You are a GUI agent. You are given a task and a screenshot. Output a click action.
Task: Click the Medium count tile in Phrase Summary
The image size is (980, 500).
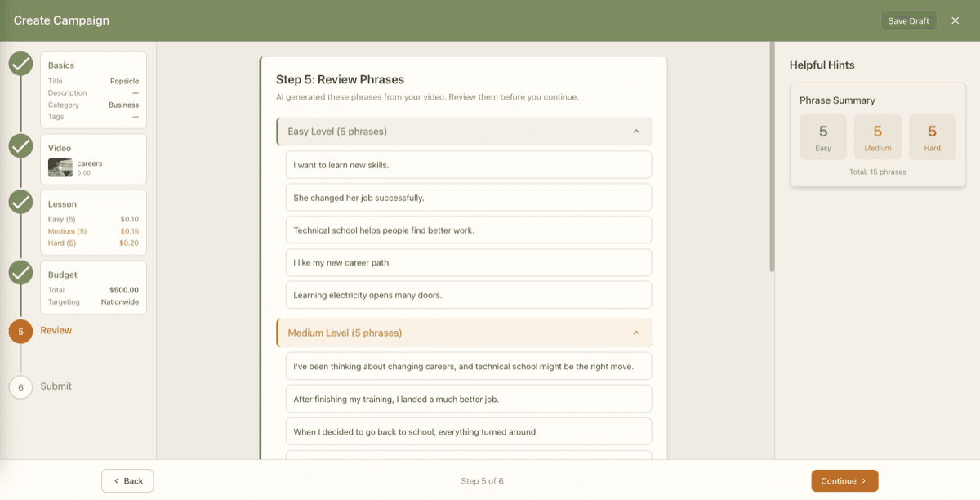click(878, 137)
